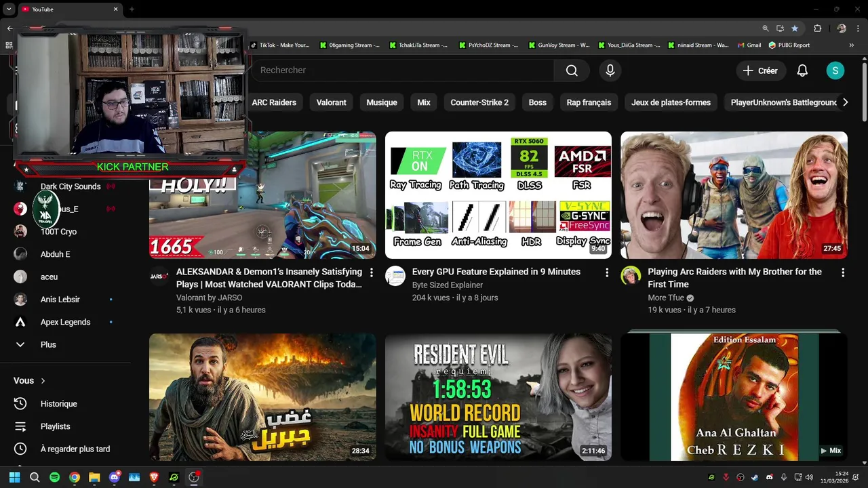The height and width of the screenshot is (488, 868).
Task: Select the Boss filter chip
Action: [x=538, y=102]
